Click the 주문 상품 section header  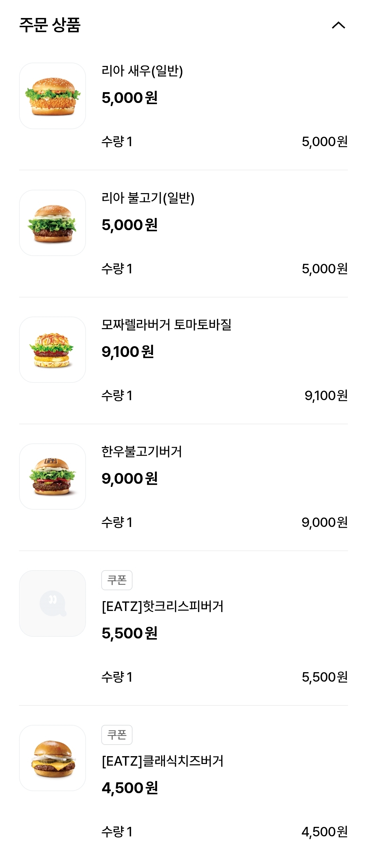[x=50, y=25]
